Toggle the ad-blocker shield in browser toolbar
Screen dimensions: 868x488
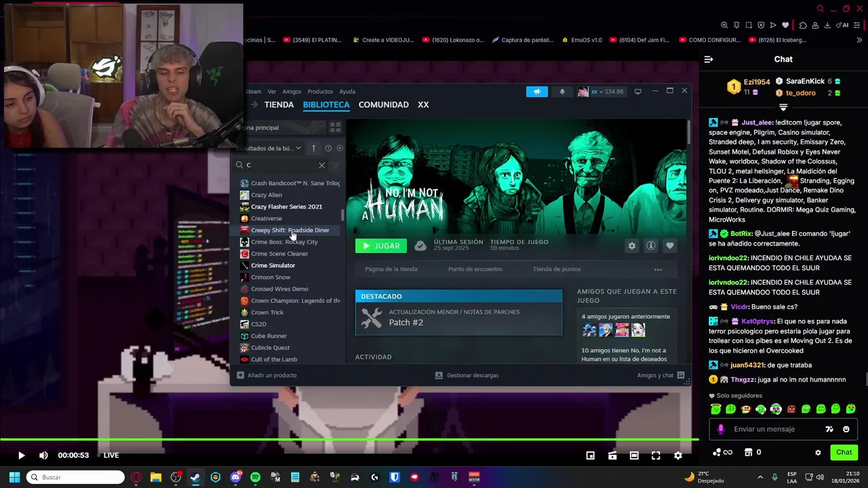[x=760, y=25]
